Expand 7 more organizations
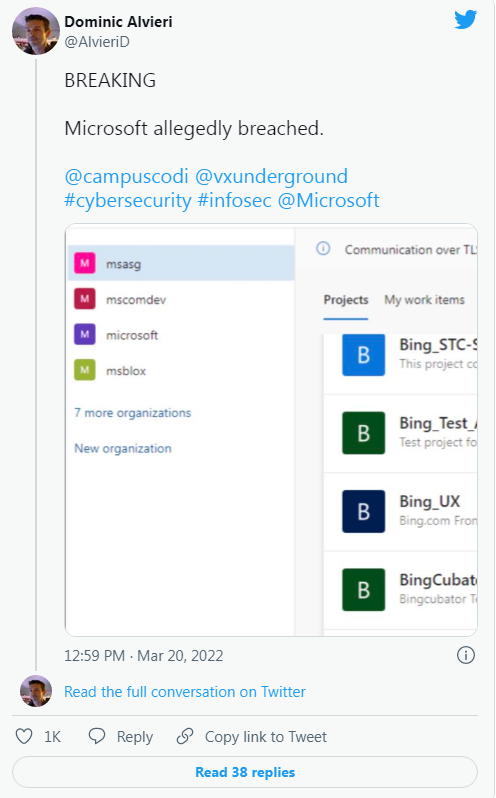Screen dimensions: 496x798 click(133, 413)
